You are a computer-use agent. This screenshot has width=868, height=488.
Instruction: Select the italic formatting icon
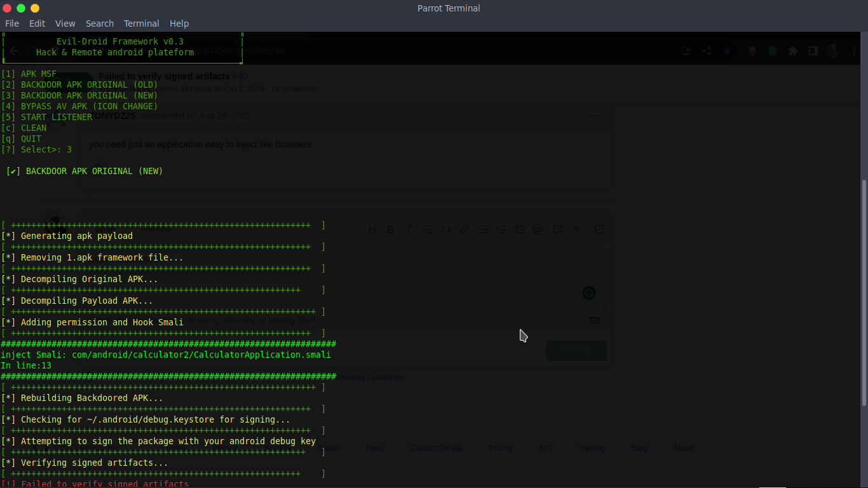(409, 229)
